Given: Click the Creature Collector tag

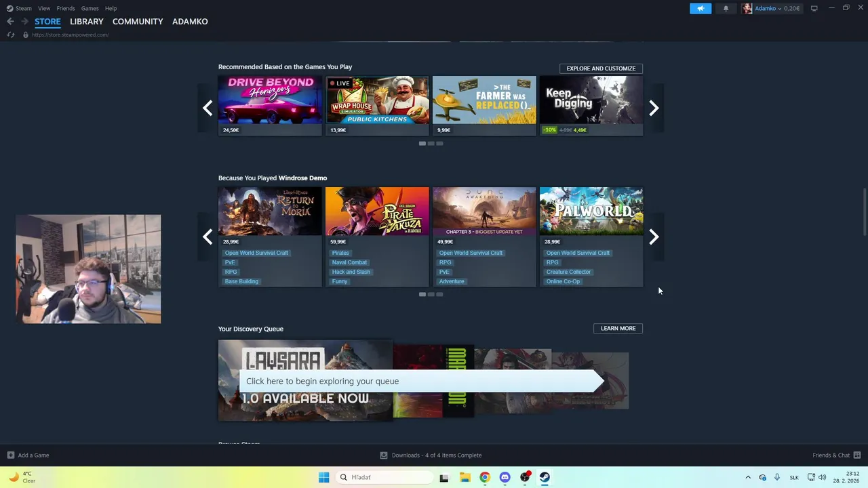Looking at the screenshot, I should point(568,272).
